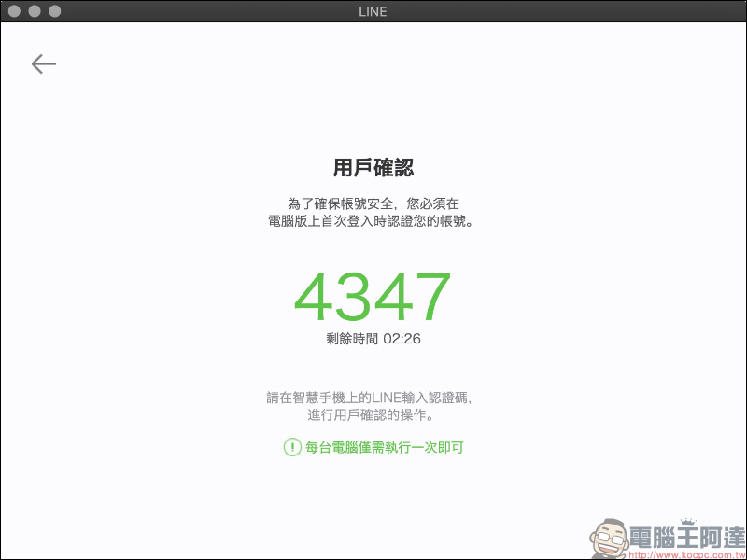This screenshot has height=560, width=747.
Task: Click the verification code 4347
Action: (373, 297)
